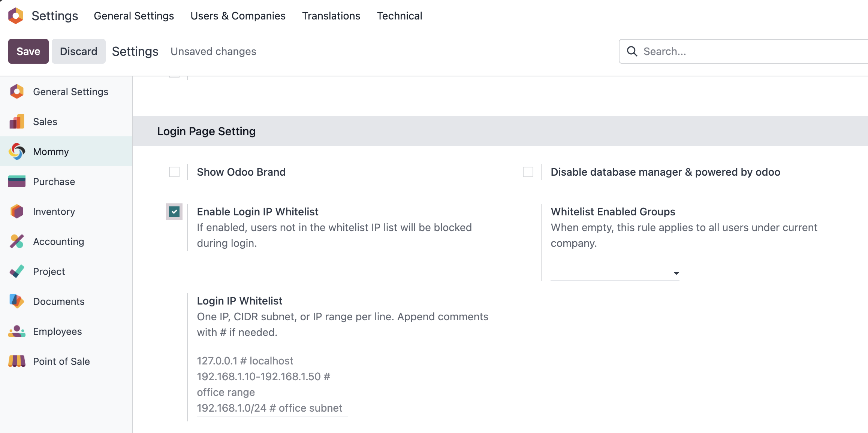Open General Settings top menu
This screenshot has height=433, width=868.
point(134,16)
